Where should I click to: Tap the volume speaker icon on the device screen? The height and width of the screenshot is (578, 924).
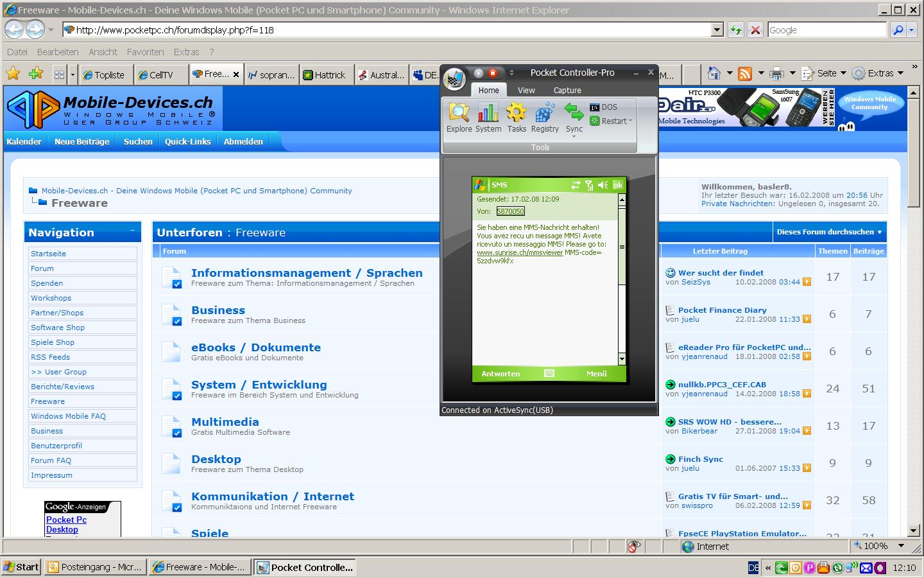click(603, 185)
